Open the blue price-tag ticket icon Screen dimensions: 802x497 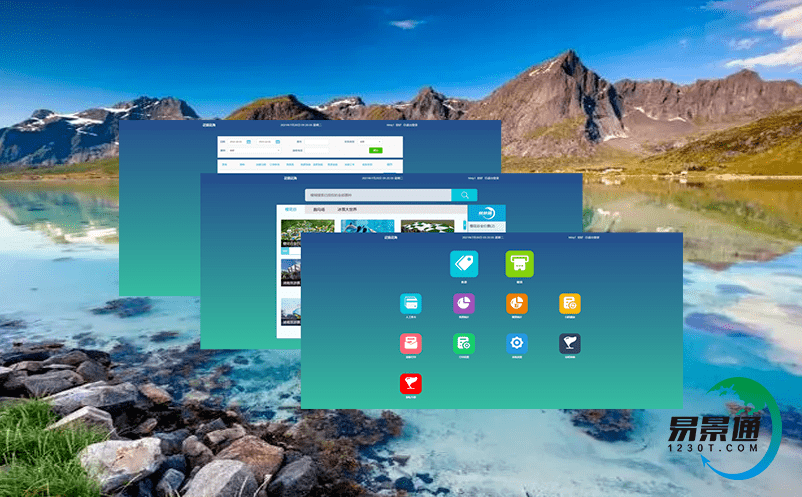coord(464,264)
